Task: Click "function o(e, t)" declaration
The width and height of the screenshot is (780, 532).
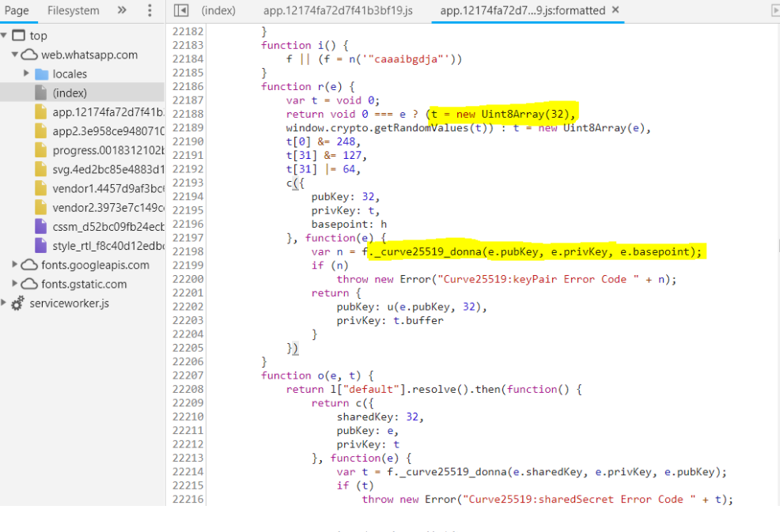Action: click(x=316, y=375)
